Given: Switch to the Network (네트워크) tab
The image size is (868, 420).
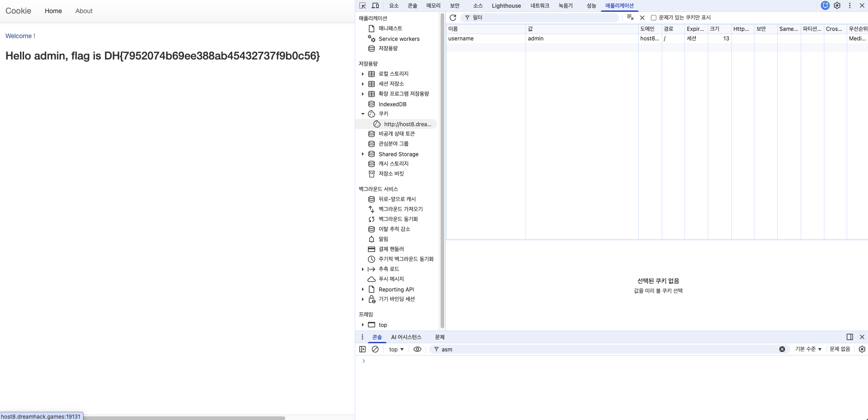Looking at the screenshot, I should click(x=540, y=5).
